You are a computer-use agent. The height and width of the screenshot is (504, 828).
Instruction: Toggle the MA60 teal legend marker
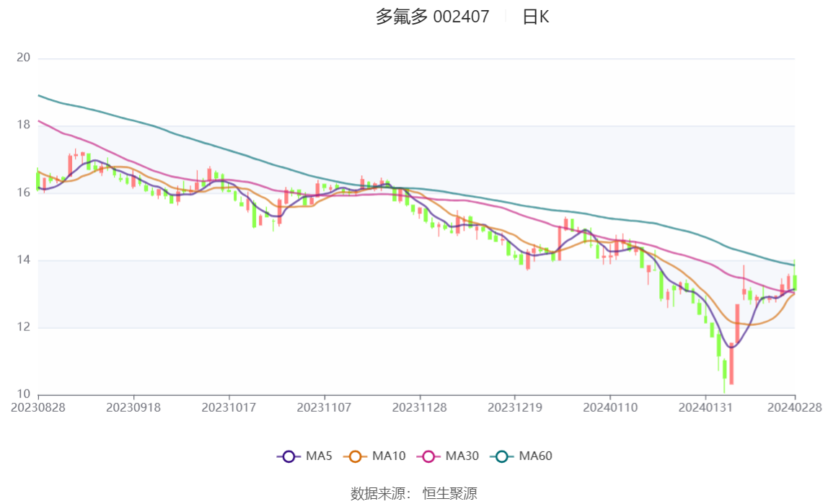click(502, 456)
